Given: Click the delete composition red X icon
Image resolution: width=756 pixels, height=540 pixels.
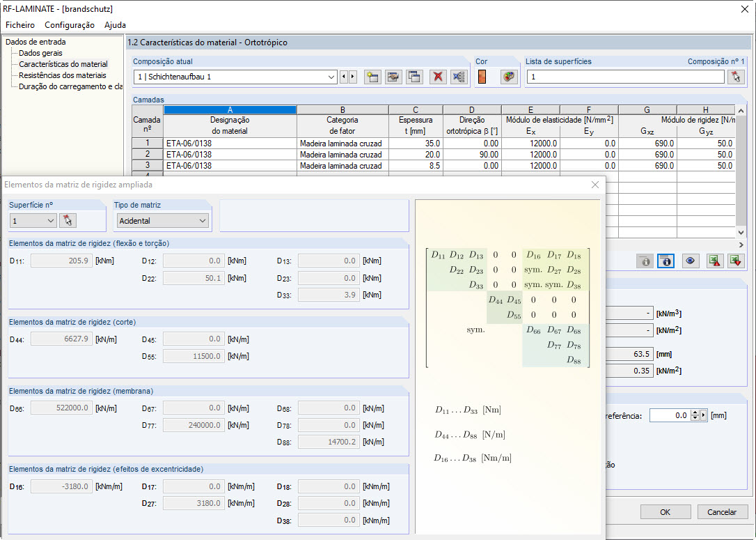Looking at the screenshot, I should coord(437,77).
